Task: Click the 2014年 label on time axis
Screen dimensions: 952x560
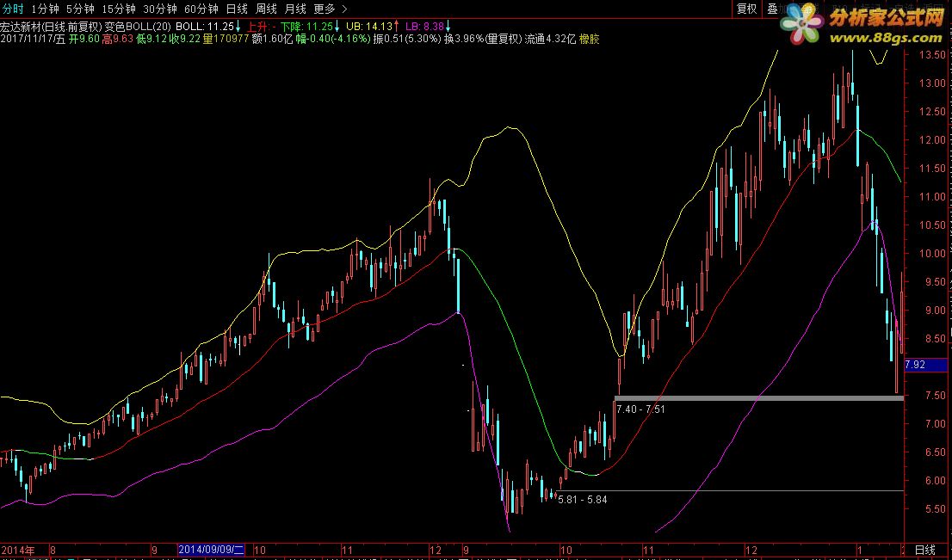Action: (x=18, y=551)
